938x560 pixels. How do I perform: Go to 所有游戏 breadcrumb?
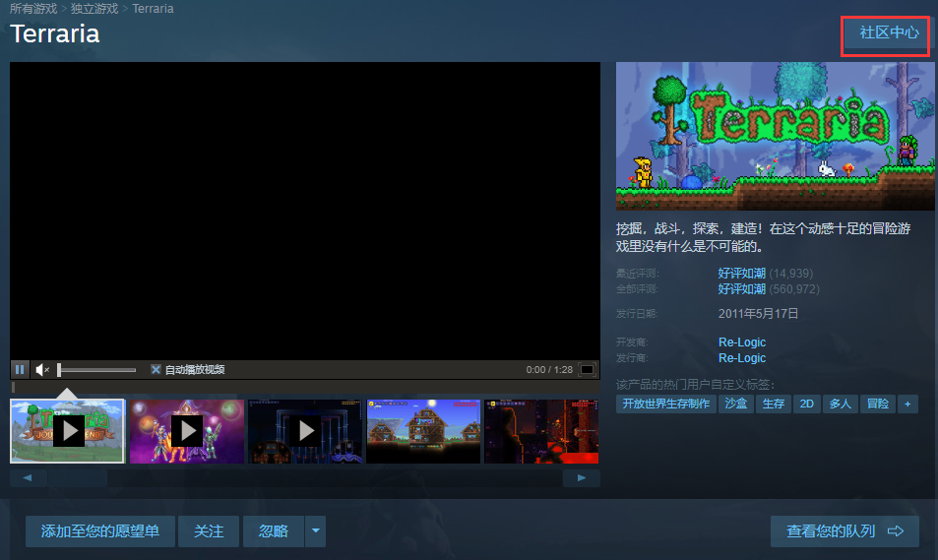33,9
